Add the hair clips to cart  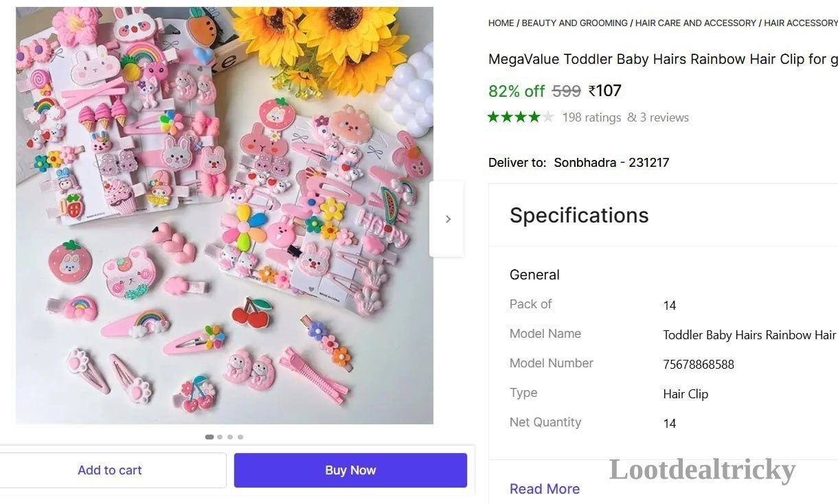click(110, 470)
